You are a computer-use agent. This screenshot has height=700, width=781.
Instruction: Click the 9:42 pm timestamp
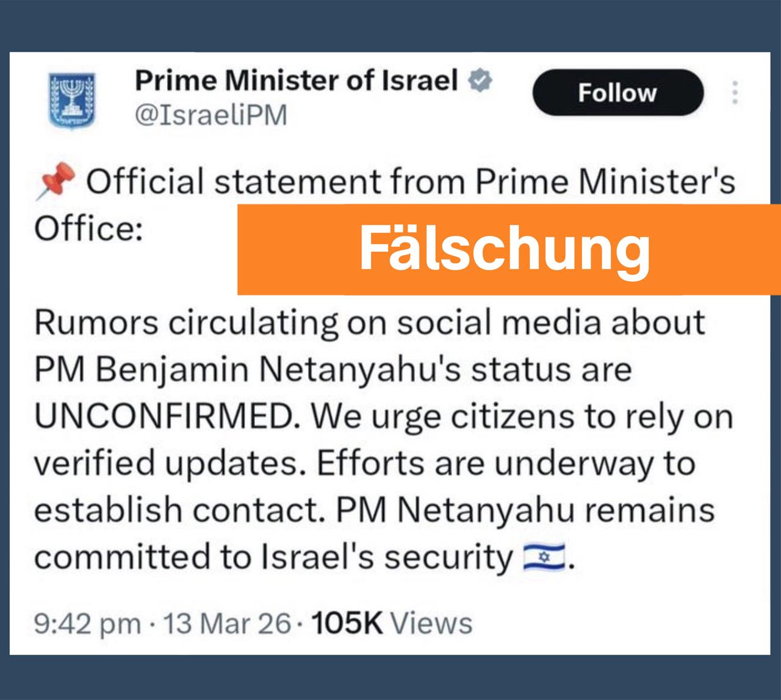pos(86,623)
